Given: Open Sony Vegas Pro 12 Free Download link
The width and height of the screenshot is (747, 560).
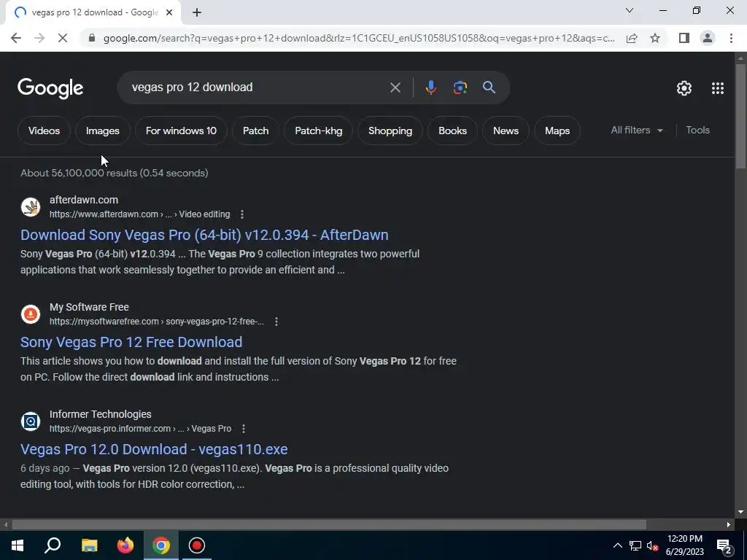Looking at the screenshot, I should coord(131,342).
